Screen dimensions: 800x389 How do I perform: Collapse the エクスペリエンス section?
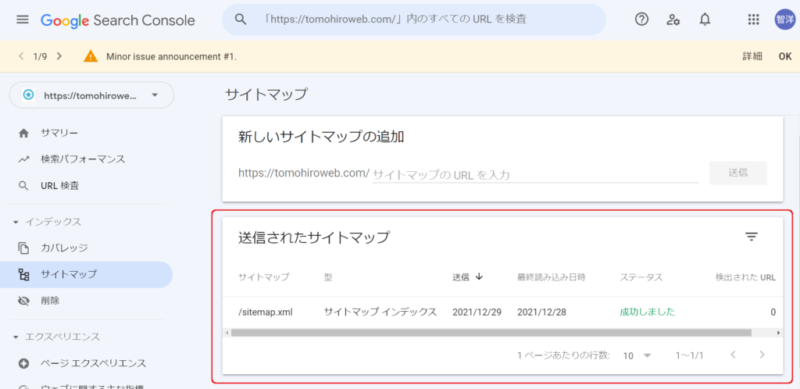click(16, 337)
